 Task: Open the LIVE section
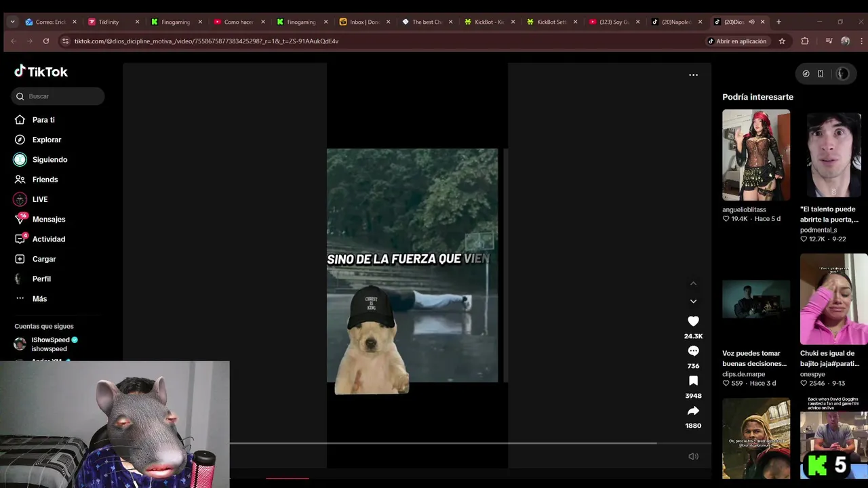(40, 199)
